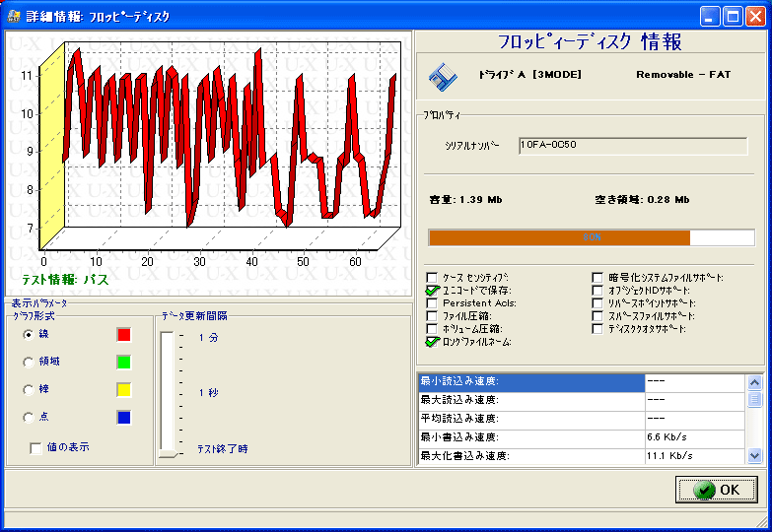Select the 領域 (area) graph type
Screen dimensions: 772x532
[29, 363]
